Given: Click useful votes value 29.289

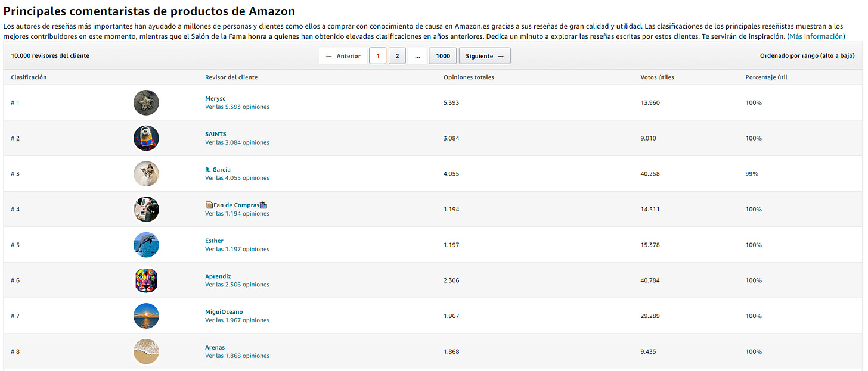Looking at the screenshot, I should [650, 316].
